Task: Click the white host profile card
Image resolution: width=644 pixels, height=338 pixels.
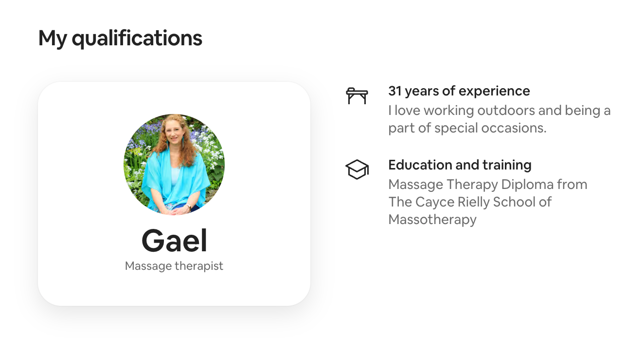Action: 174,194
